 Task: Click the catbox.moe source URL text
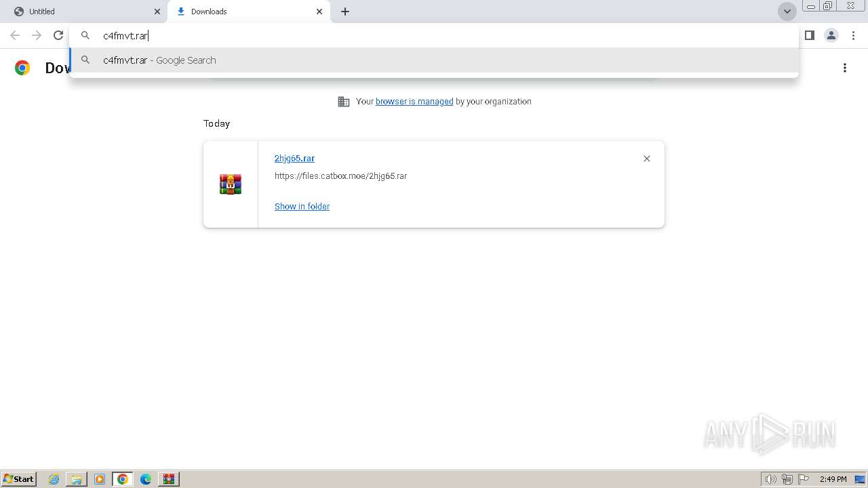340,176
